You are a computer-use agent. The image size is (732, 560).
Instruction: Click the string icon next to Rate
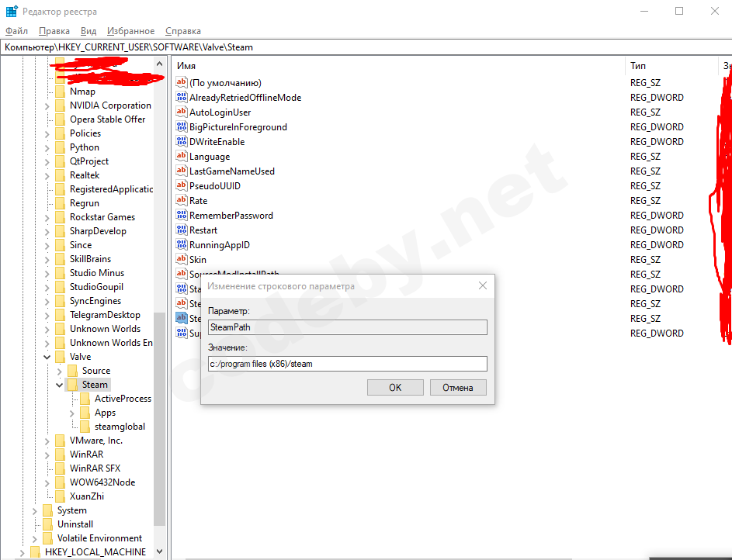[x=181, y=200]
